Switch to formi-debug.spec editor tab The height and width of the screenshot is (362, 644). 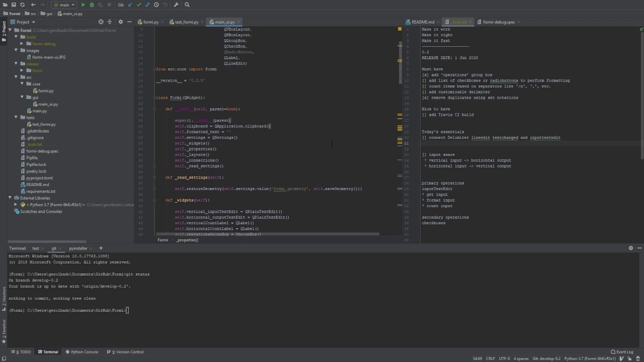(499, 22)
